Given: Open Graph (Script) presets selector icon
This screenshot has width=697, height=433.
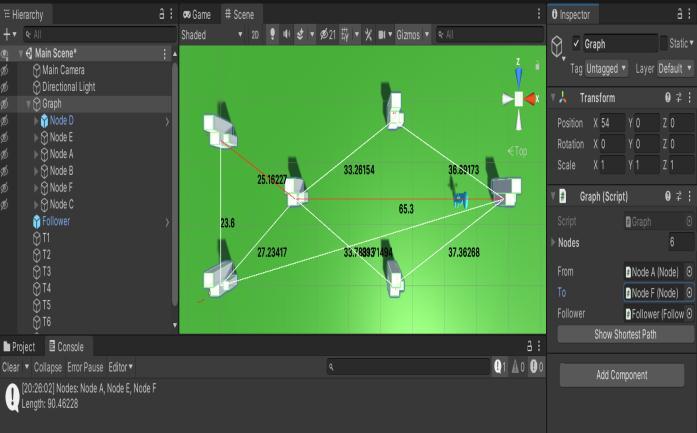Looking at the screenshot, I should coord(679,196).
